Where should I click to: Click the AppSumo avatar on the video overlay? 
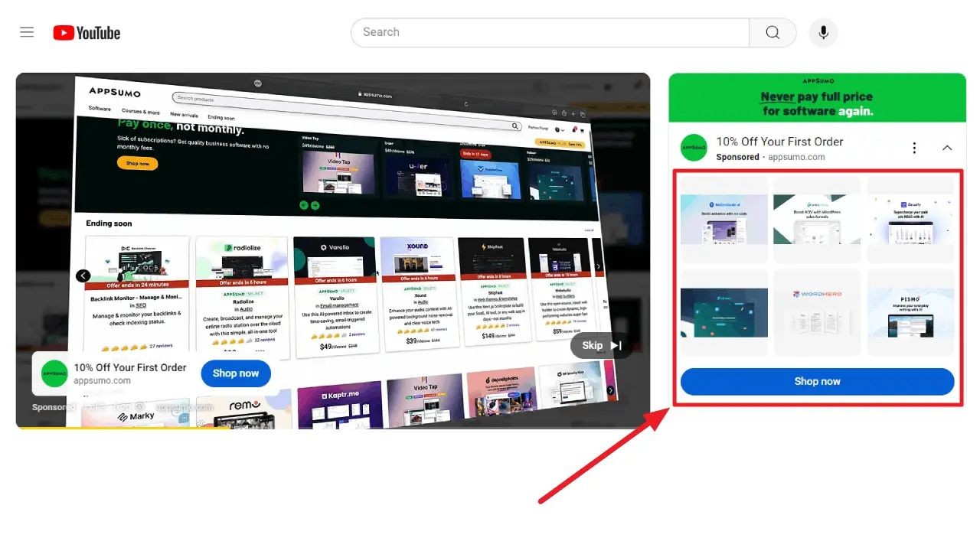pyautogui.click(x=55, y=373)
